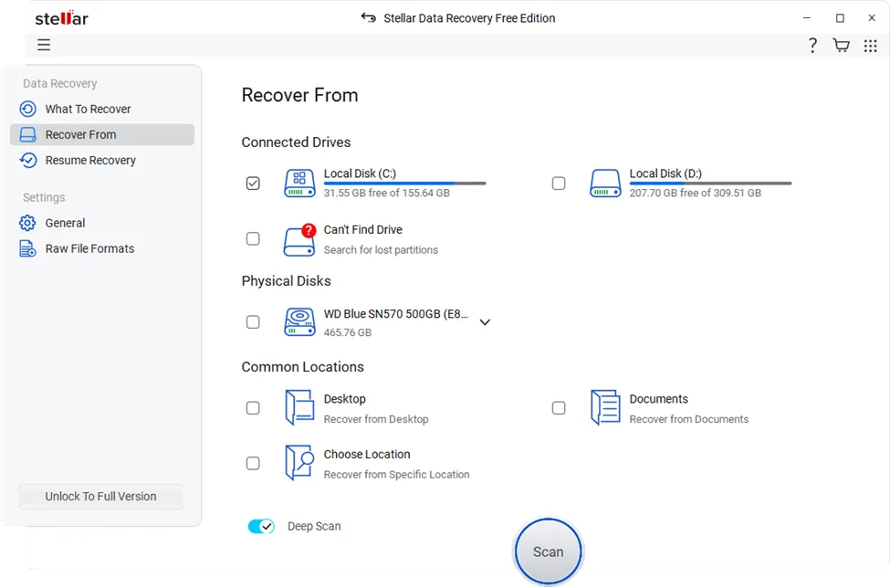The height and width of the screenshot is (588, 890).
Task: Check the WD Blue SN570 checkbox
Action: coord(253,321)
